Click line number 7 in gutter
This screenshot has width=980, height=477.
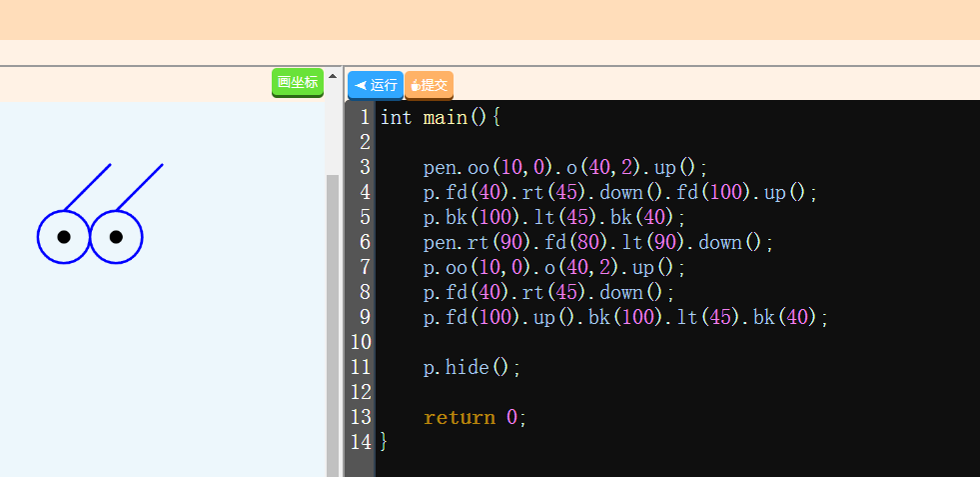[365, 267]
